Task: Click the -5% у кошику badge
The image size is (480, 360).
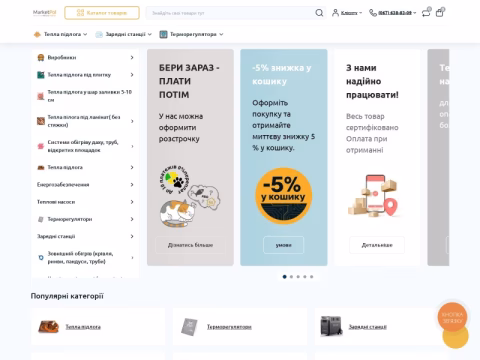Action: 284,195
